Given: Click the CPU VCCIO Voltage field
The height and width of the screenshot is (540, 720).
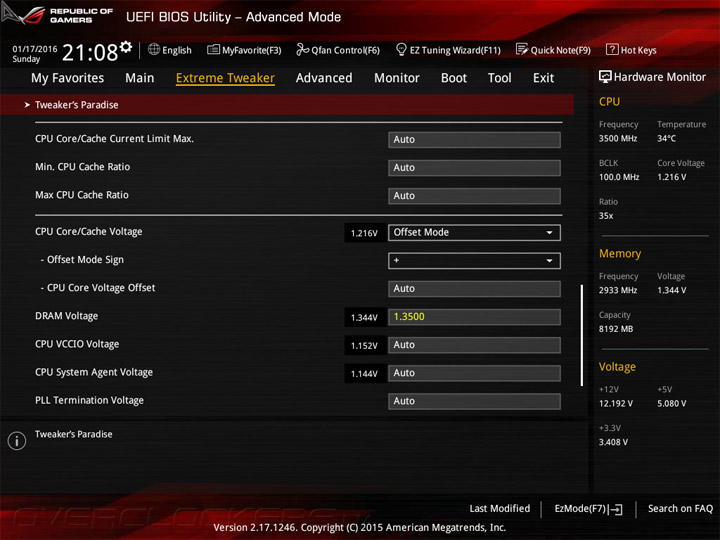Looking at the screenshot, I should 474,345.
